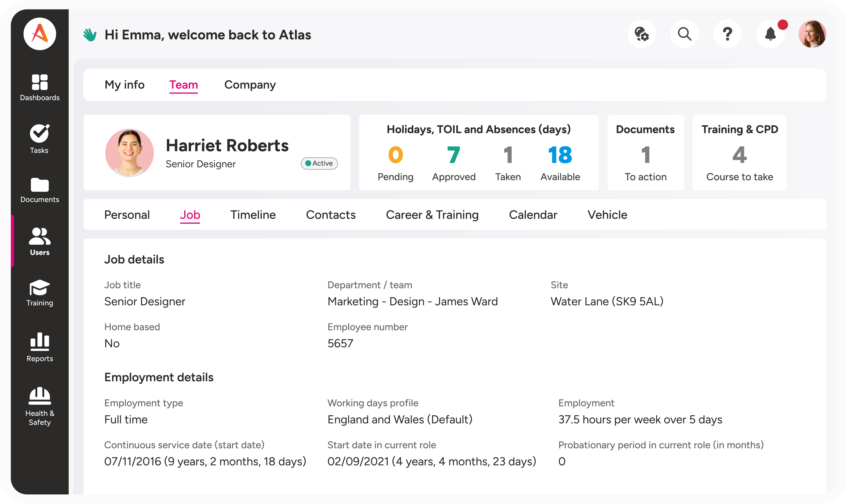Screen dimensions: 847x504
Task: Open the Contacts tab
Action: 331,215
